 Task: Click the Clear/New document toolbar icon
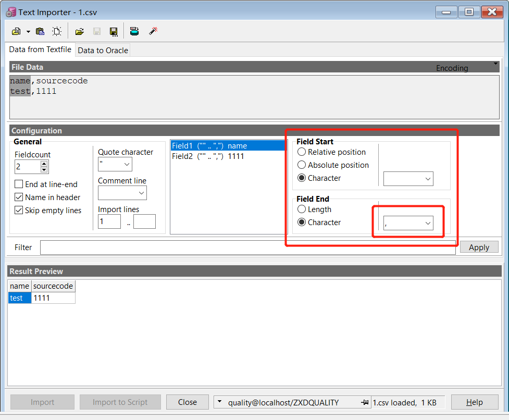(x=57, y=31)
